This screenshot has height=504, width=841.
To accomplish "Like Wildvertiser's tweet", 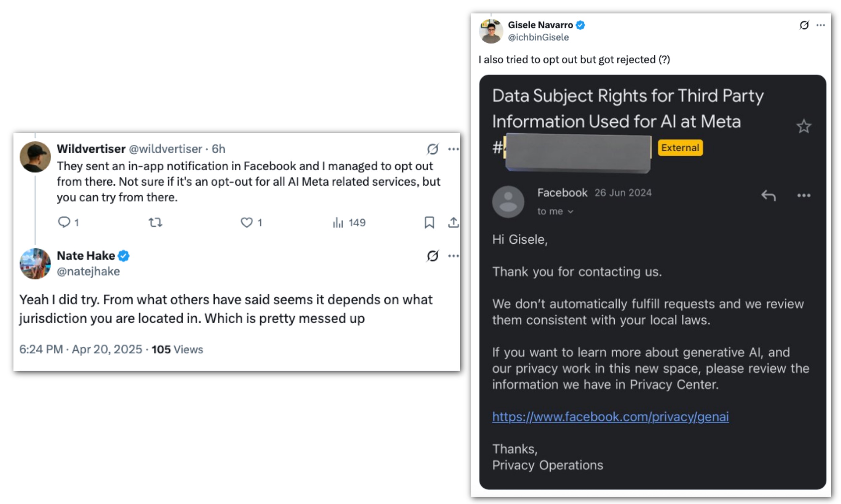I will point(247,222).
